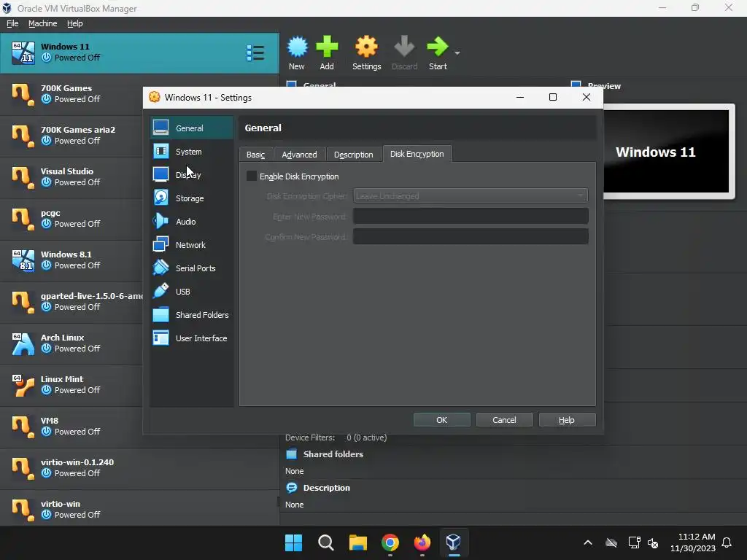747x560 pixels.
Task: Click the Enter New Password field
Action: 471,216
